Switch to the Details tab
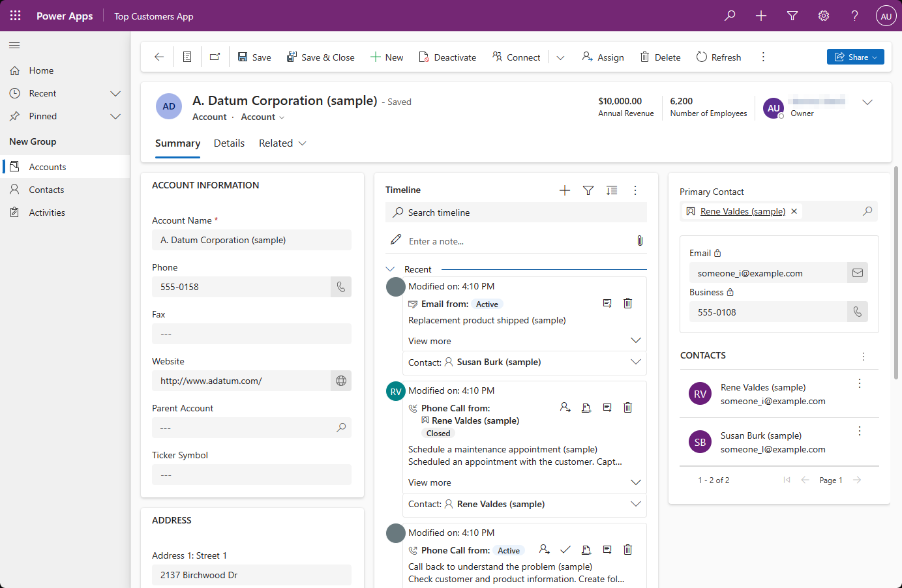The image size is (902, 588). pos(229,143)
